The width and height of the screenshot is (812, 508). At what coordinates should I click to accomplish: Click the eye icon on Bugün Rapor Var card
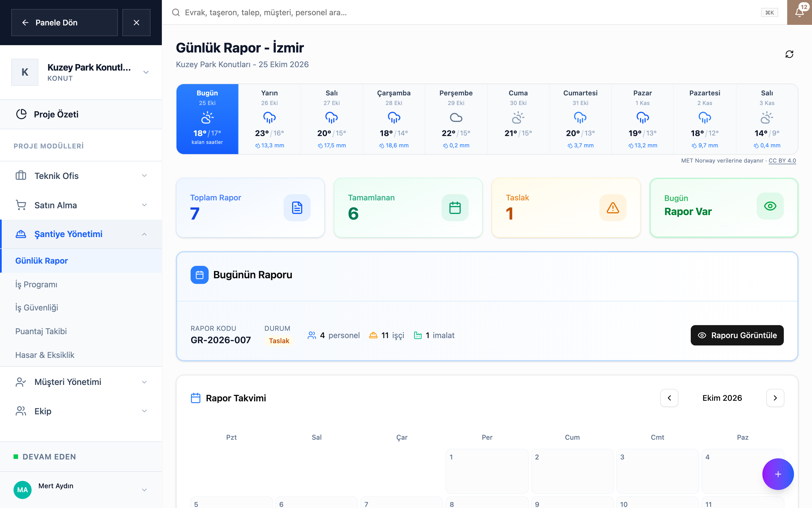pyautogui.click(x=770, y=206)
